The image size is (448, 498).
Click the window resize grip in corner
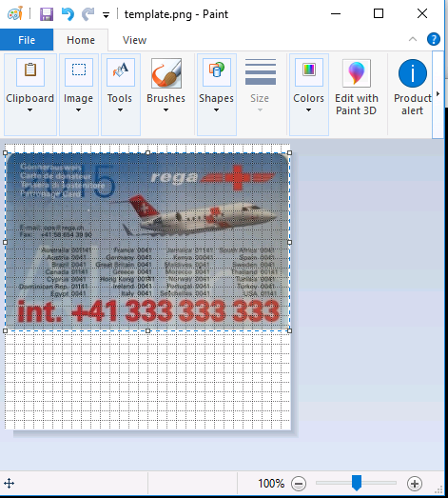(439, 490)
